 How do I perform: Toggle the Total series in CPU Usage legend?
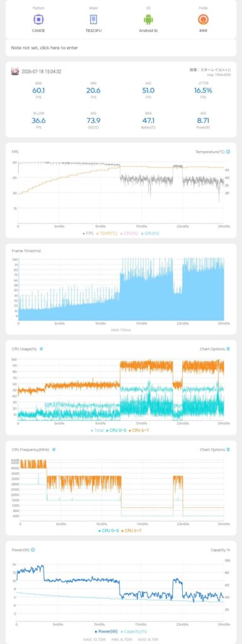[98, 430]
